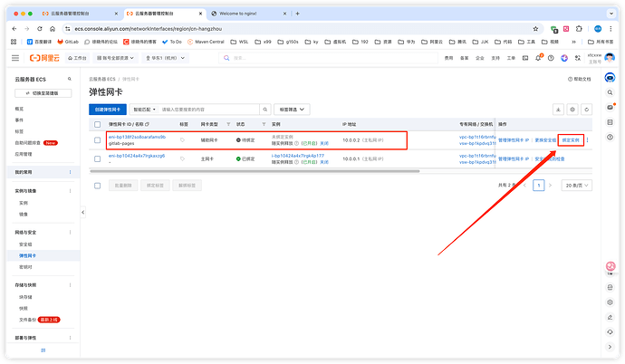Image resolution: width=625 pixels, height=364 pixels.
Task: Tick the checkbox for gitlab-pages interface
Action: point(98,139)
